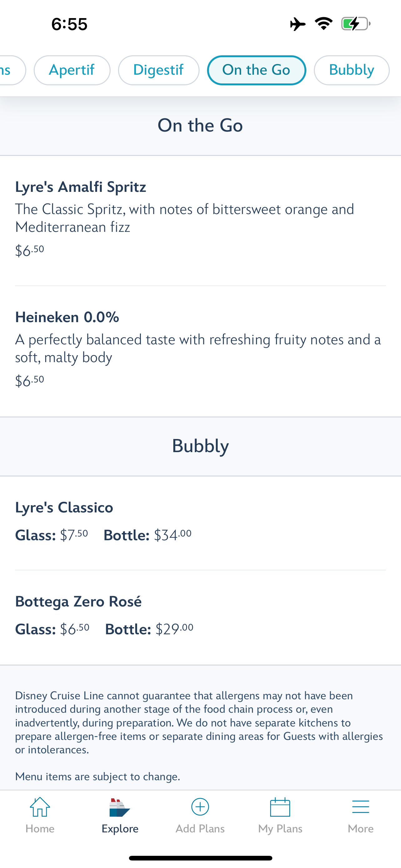Open My Plans calendar icon
This screenshot has width=401, height=868.
tap(280, 807)
